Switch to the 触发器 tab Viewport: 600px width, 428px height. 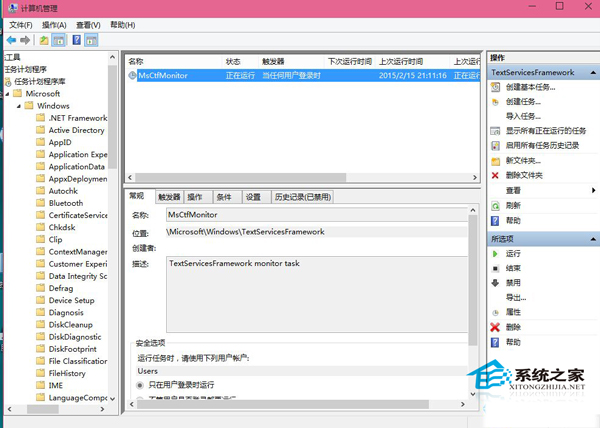(169, 197)
